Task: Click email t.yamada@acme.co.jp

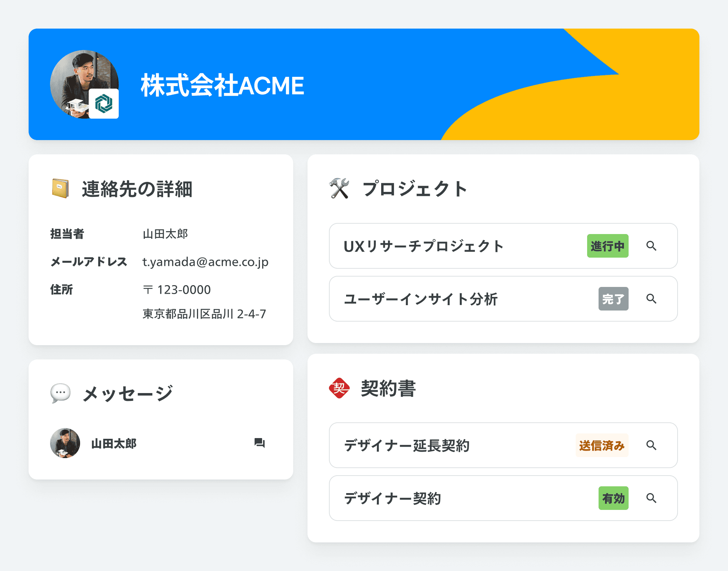Action: pos(205,262)
